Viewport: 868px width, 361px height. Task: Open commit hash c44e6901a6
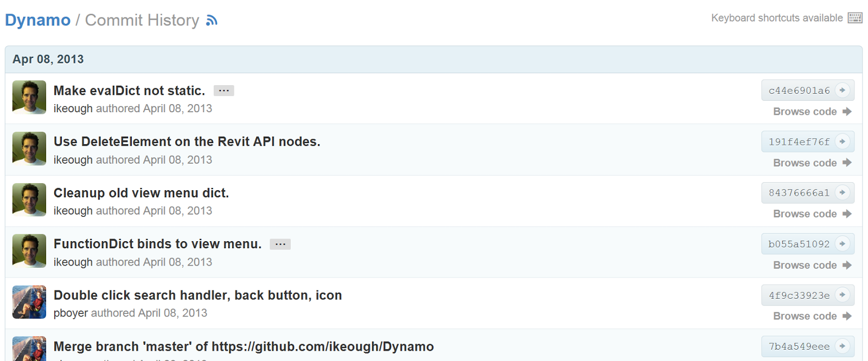(799, 91)
